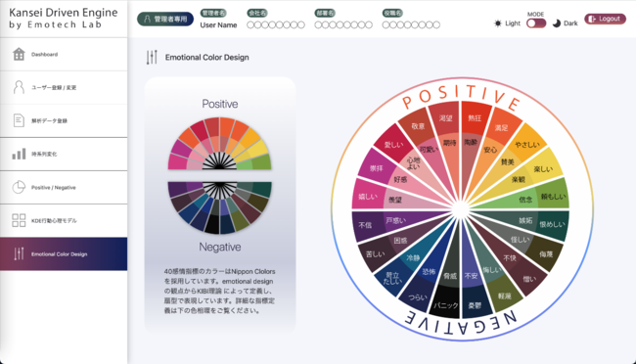636x364 pixels.
Task: Open the Positive / Negative menu item
Action: click(x=64, y=188)
